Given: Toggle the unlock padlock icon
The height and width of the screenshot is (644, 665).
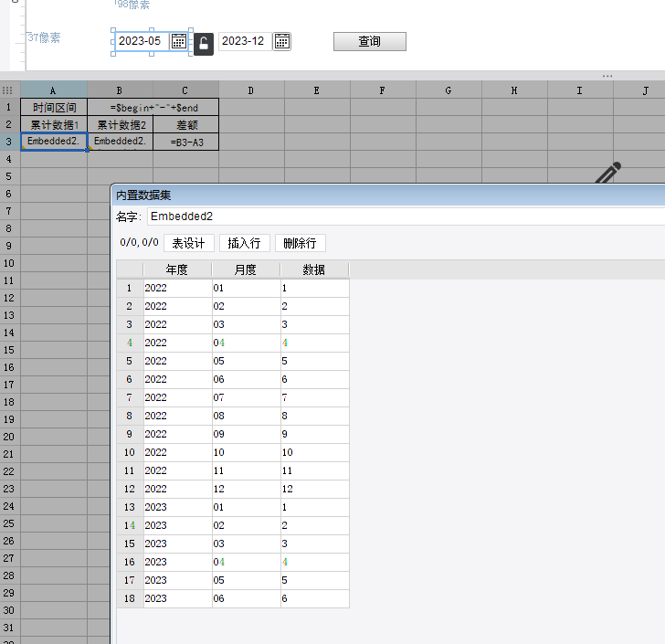Looking at the screenshot, I should [x=204, y=43].
